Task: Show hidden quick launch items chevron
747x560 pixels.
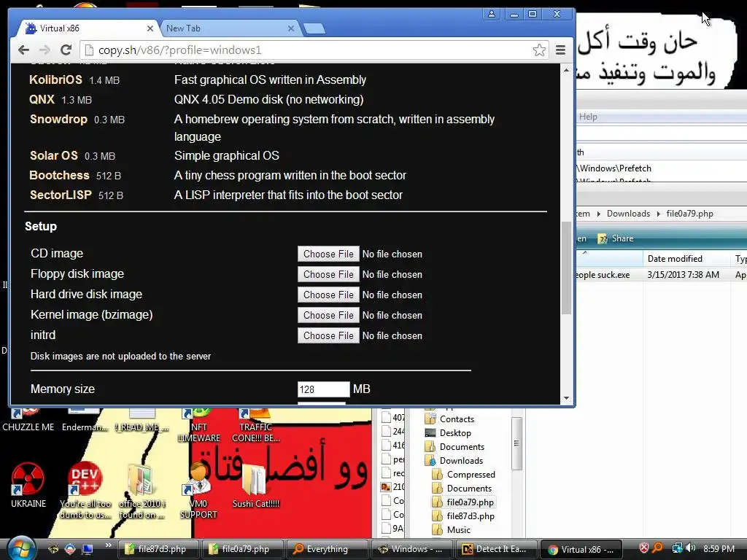Action: [x=108, y=545]
